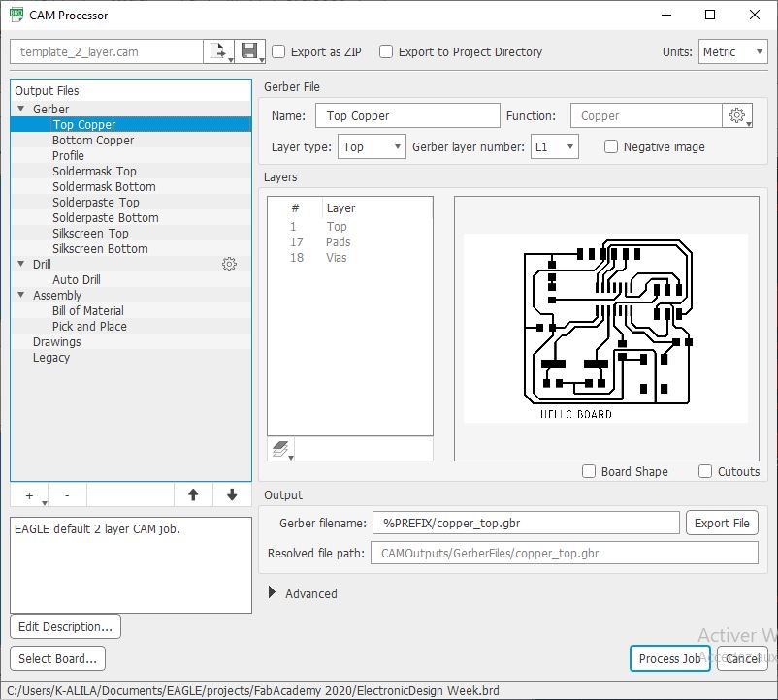Enable Export as ZIP checkbox
The width and height of the screenshot is (778, 700).
point(278,51)
